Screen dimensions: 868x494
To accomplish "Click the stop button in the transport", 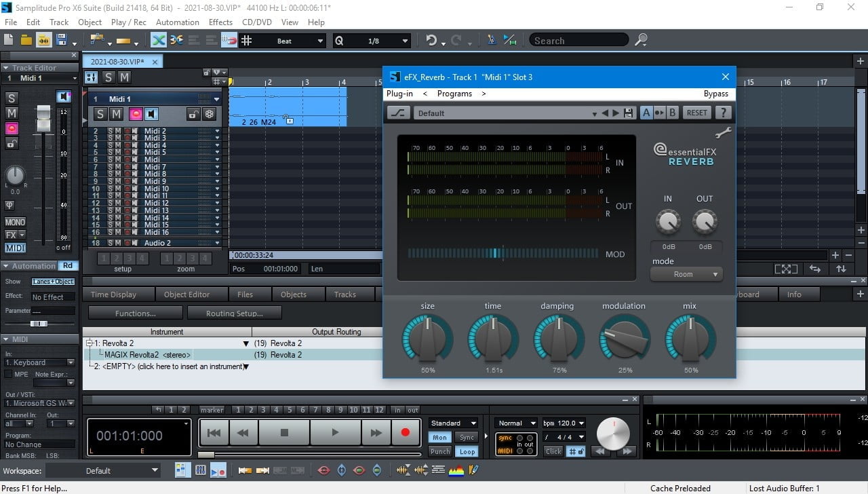I will 284,432.
